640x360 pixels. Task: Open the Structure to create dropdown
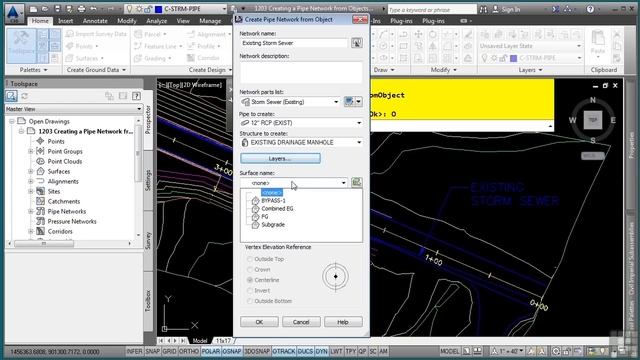[x=359, y=142]
